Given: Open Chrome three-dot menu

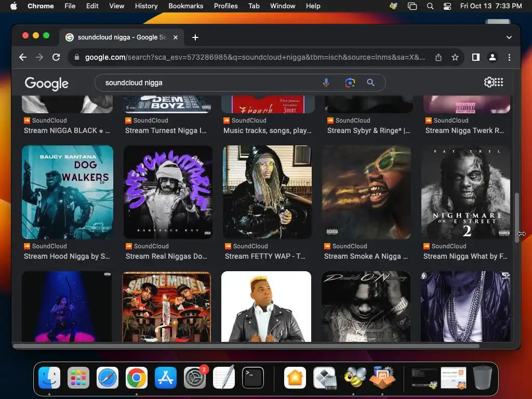Looking at the screenshot, I should [509, 57].
